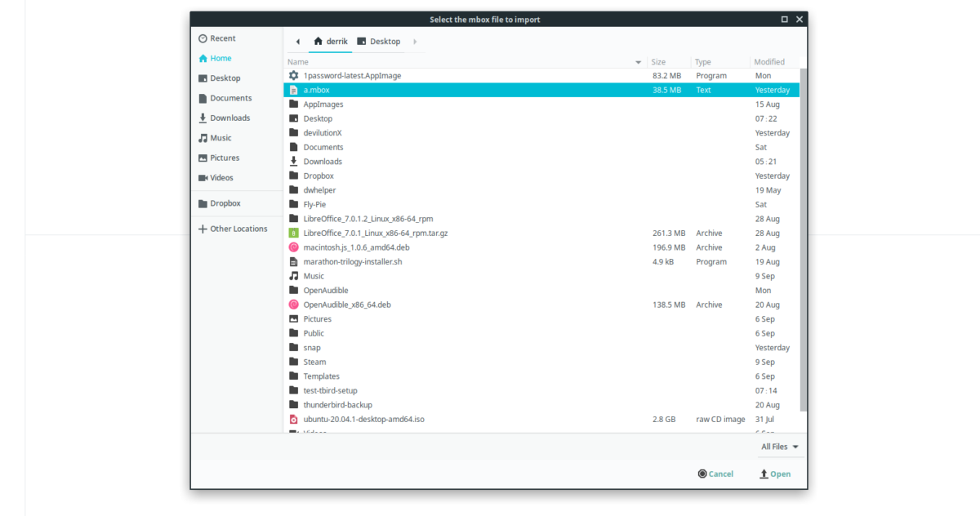Screen dimensions: 980x516
Task: Select Documents in the sidebar
Action: tap(225, 98)
